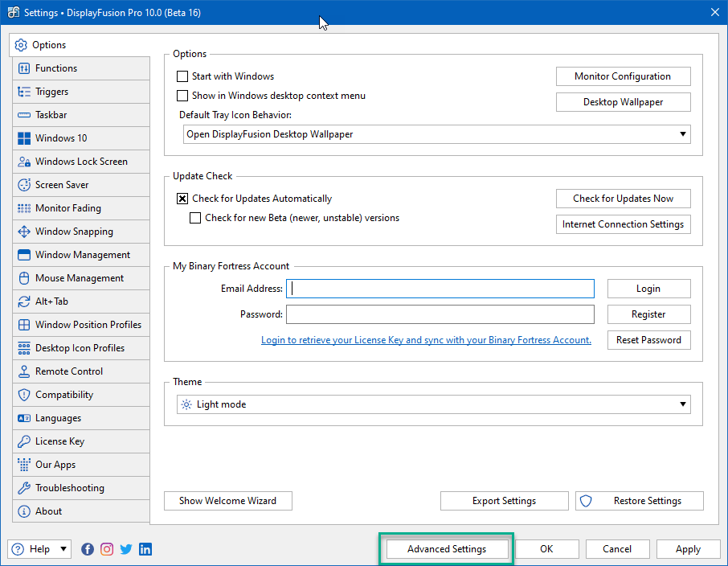Uncheck Check for Updates Automatically
728x566 pixels.
coord(182,199)
